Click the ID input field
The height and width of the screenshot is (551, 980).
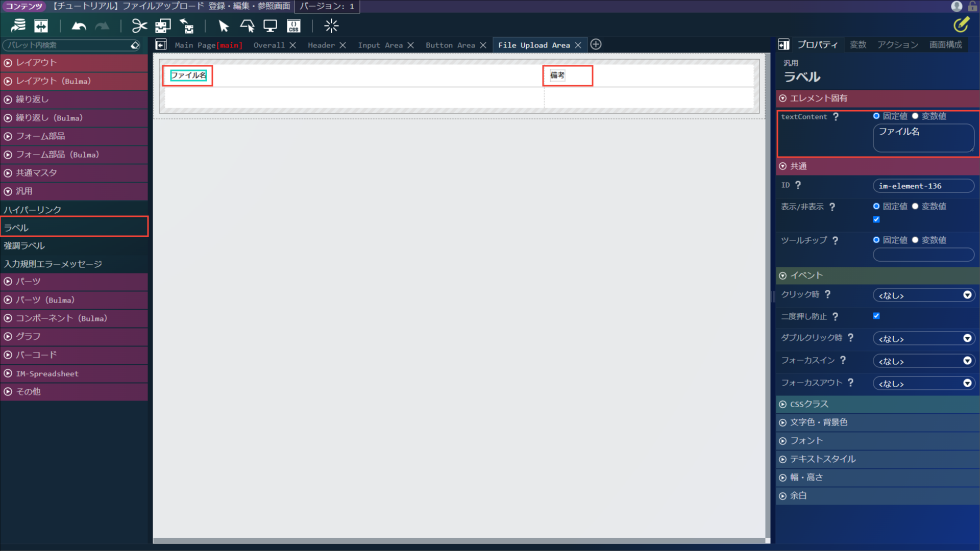(x=924, y=186)
